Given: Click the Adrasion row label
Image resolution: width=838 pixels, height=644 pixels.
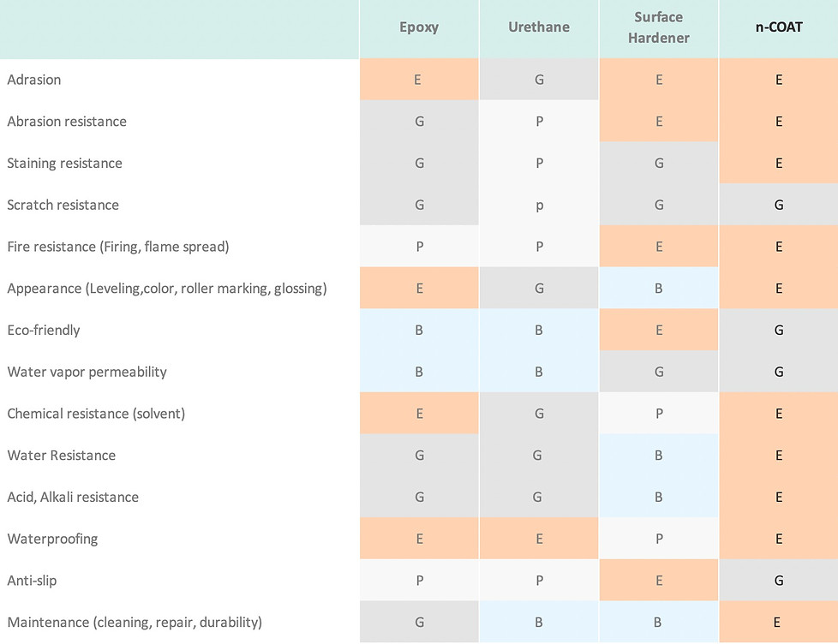Looking at the screenshot, I should click(x=34, y=80).
